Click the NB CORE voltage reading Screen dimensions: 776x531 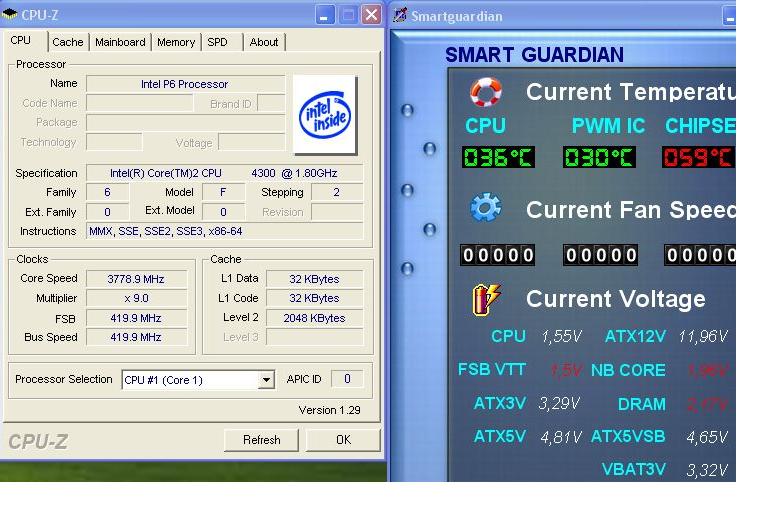(708, 370)
